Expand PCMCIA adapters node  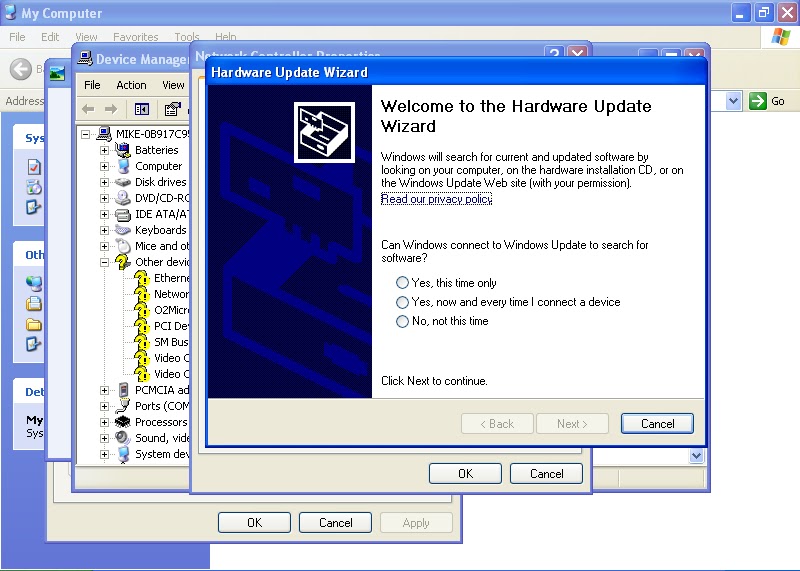tap(105, 390)
